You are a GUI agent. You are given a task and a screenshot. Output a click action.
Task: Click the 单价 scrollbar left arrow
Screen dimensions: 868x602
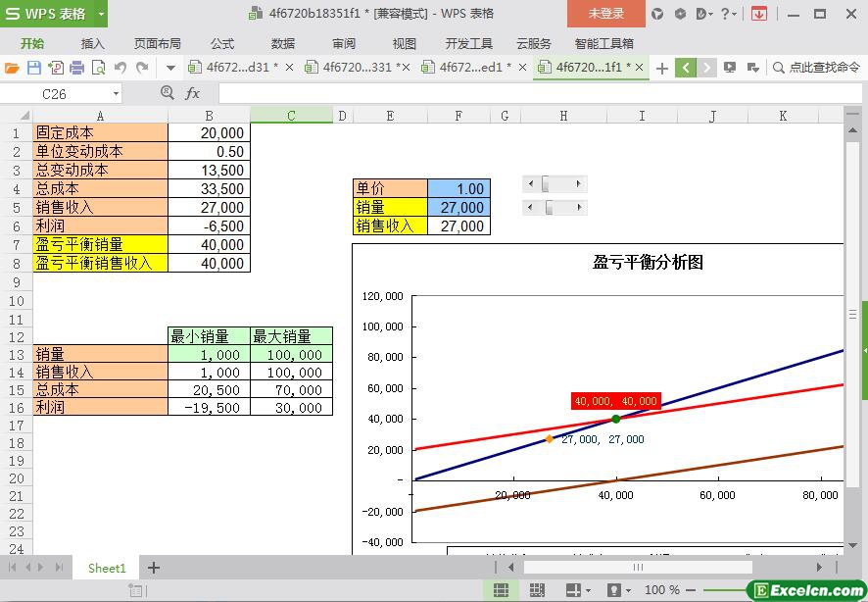[x=531, y=183]
